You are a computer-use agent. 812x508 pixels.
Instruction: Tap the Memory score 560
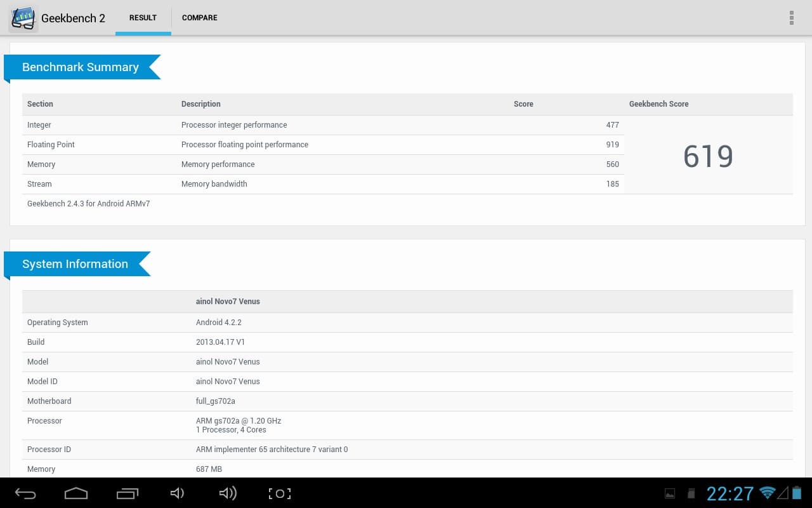tap(612, 164)
